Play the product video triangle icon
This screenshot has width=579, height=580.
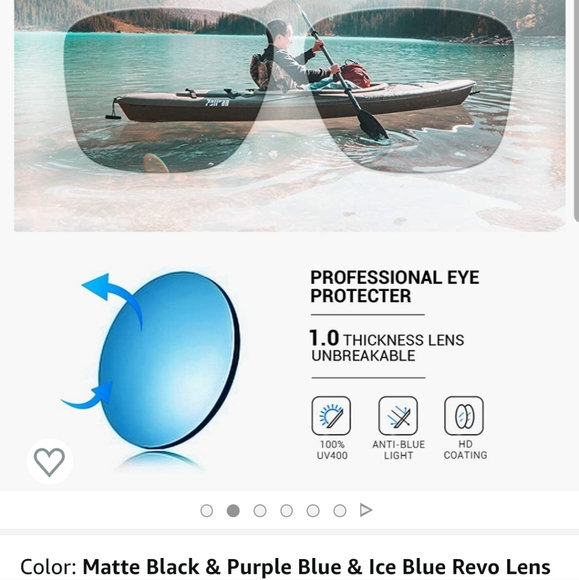click(x=366, y=510)
